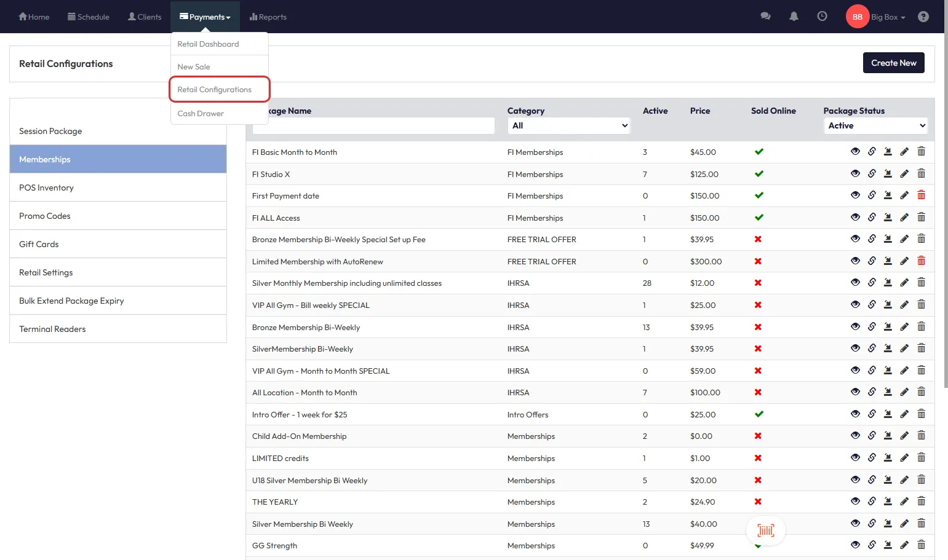
Task: Edit FI Studio X using pencil icon
Action: [x=904, y=174]
